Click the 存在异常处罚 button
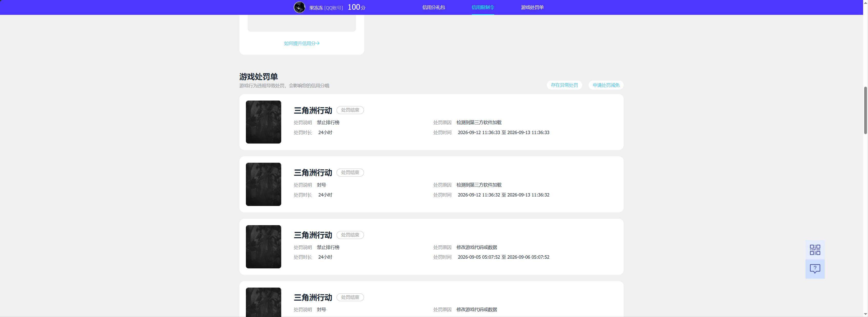This screenshot has height=317, width=868. 564,85
